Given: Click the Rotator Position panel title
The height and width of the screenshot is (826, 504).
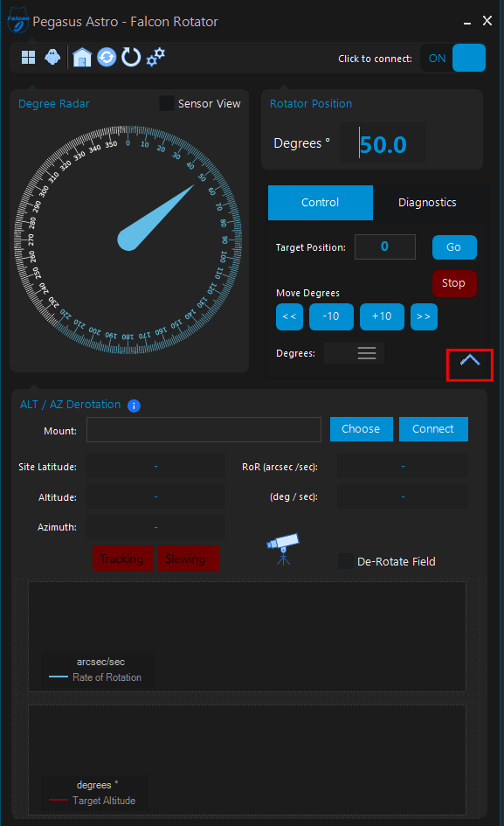Looking at the screenshot, I should (311, 104).
